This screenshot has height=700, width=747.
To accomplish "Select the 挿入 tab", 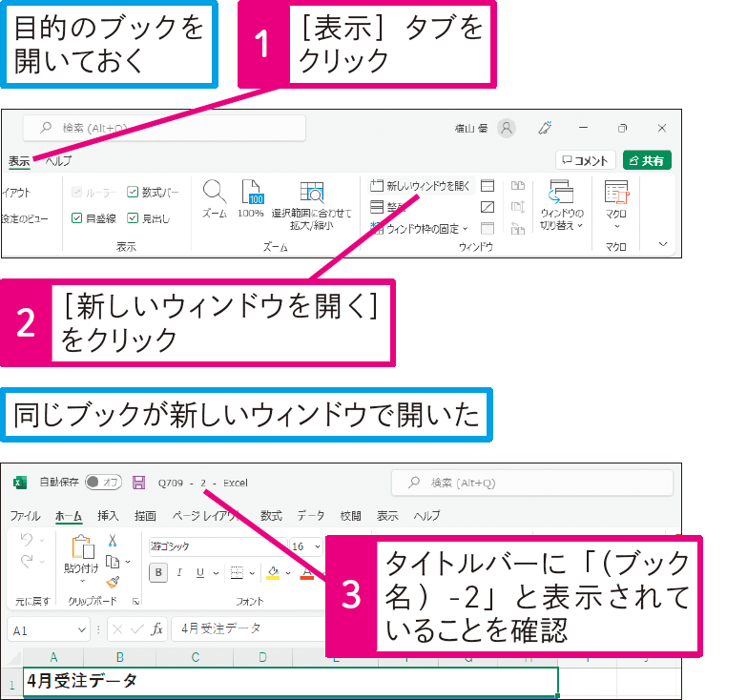I will (x=108, y=516).
